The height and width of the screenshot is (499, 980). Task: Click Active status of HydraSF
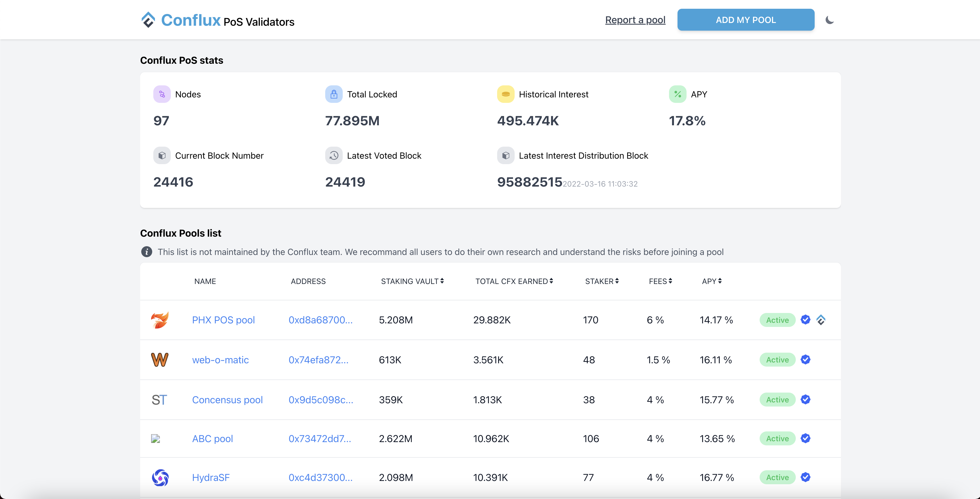(x=777, y=477)
